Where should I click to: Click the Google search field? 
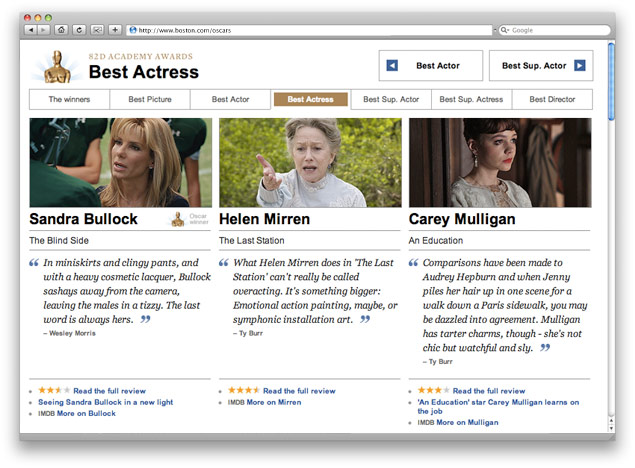click(x=554, y=30)
